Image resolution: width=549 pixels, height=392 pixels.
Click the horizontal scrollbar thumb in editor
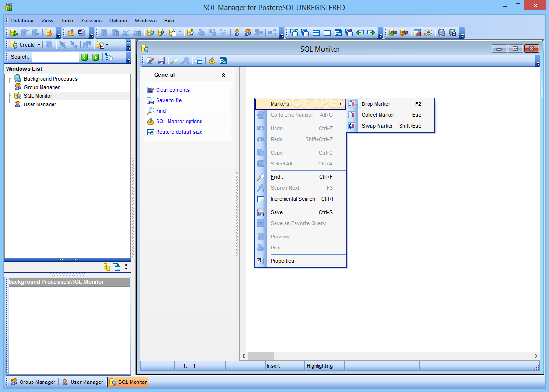pos(261,356)
